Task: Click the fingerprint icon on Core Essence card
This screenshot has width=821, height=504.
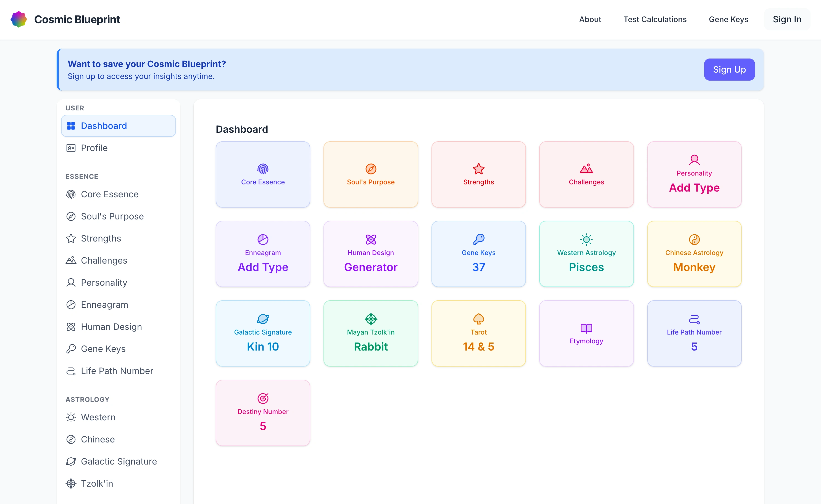Action: tap(263, 169)
